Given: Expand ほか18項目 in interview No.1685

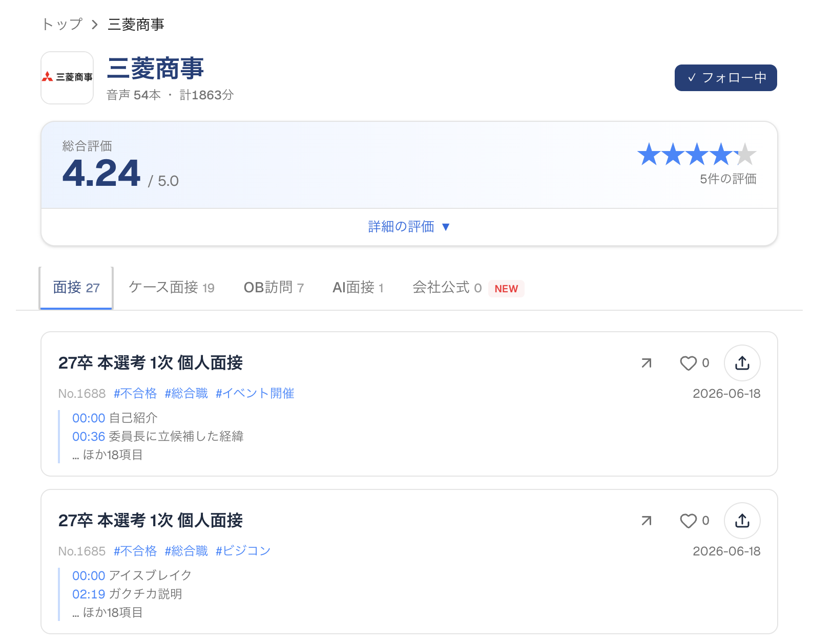Looking at the screenshot, I should tap(108, 612).
